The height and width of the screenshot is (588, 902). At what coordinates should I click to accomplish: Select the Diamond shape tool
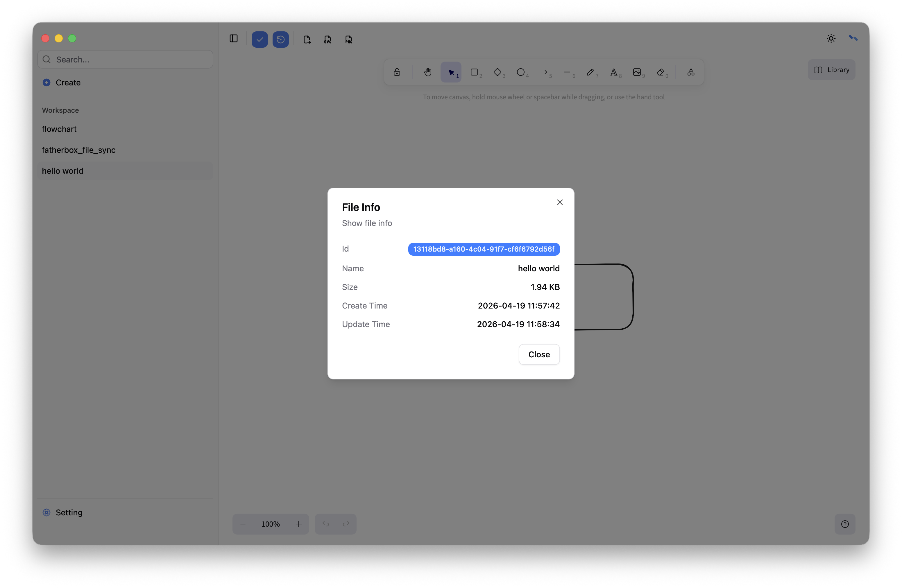point(497,72)
